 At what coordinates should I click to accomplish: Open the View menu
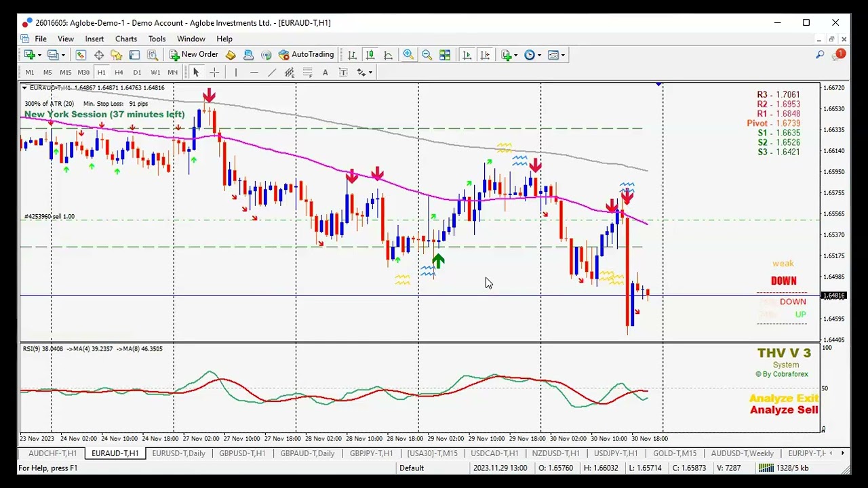coord(66,39)
